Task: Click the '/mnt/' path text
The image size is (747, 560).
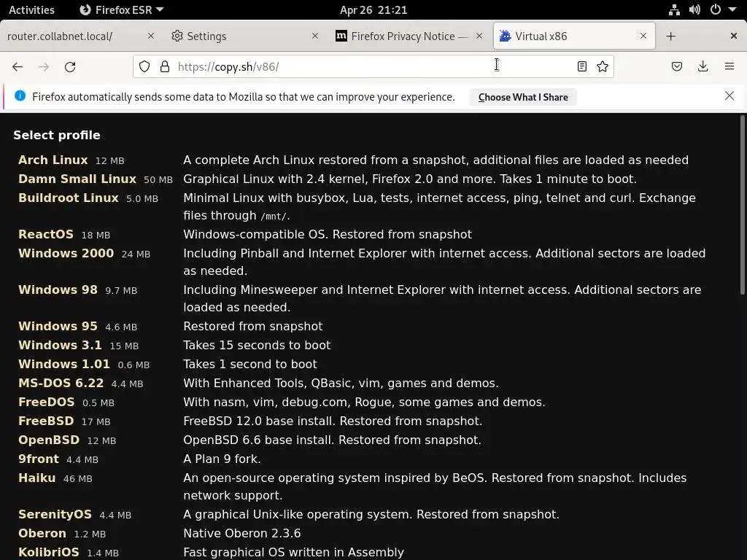Action: 274,216
